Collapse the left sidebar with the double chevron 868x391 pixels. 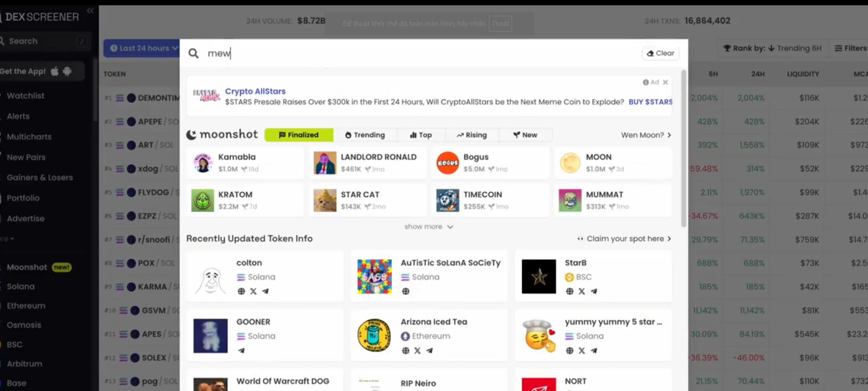tap(90, 10)
